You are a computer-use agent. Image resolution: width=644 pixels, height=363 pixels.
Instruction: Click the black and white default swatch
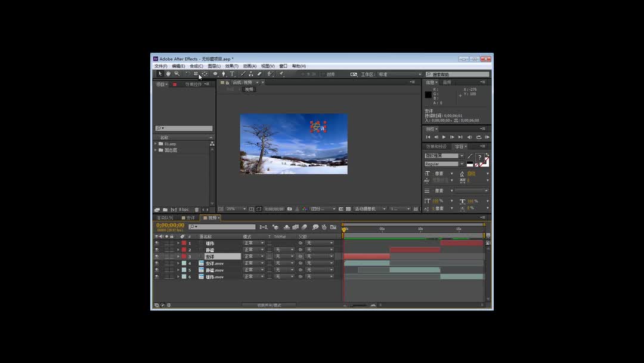tap(470, 164)
